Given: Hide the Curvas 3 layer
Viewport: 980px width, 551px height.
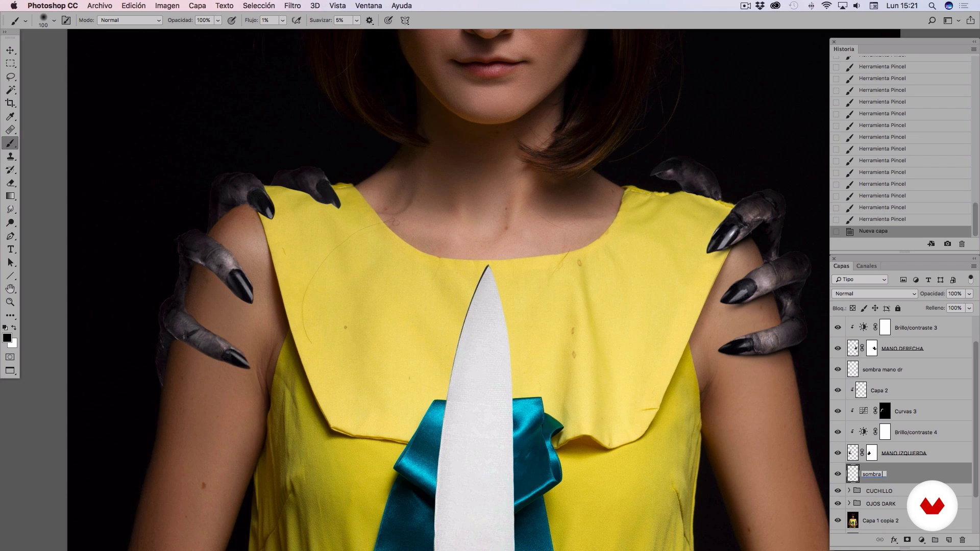Looking at the screenshot, I should coord(838,411).
